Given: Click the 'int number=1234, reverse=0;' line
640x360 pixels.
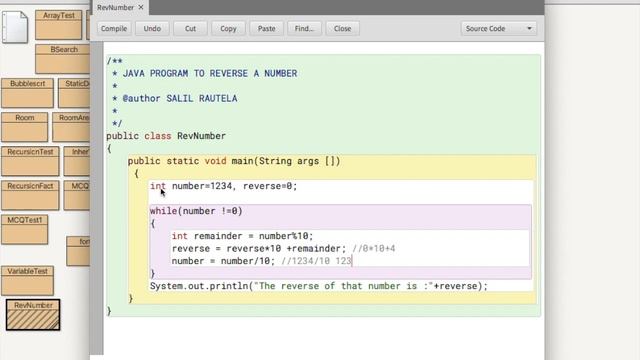Looking at the screenshot, I should 224,186.
